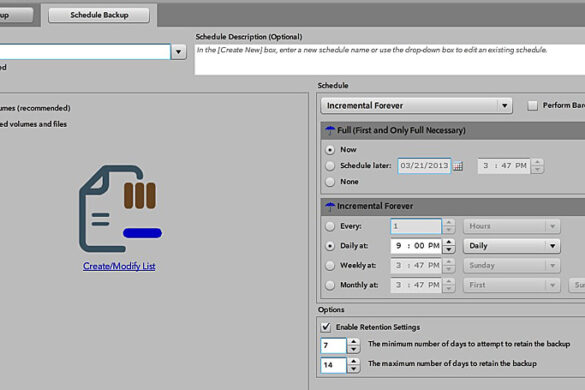Open the Sunday weekday dropdown
The image size is (585, 390).
[512, 265]
